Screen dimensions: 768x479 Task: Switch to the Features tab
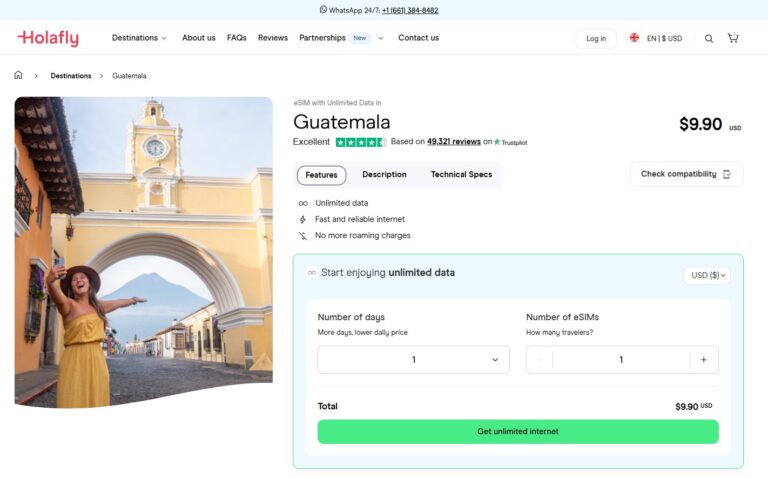click(x=321, y=175)
